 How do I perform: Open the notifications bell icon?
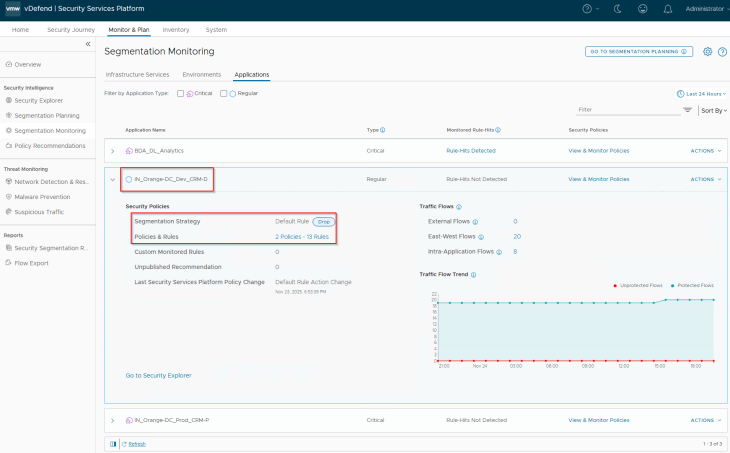667,8
